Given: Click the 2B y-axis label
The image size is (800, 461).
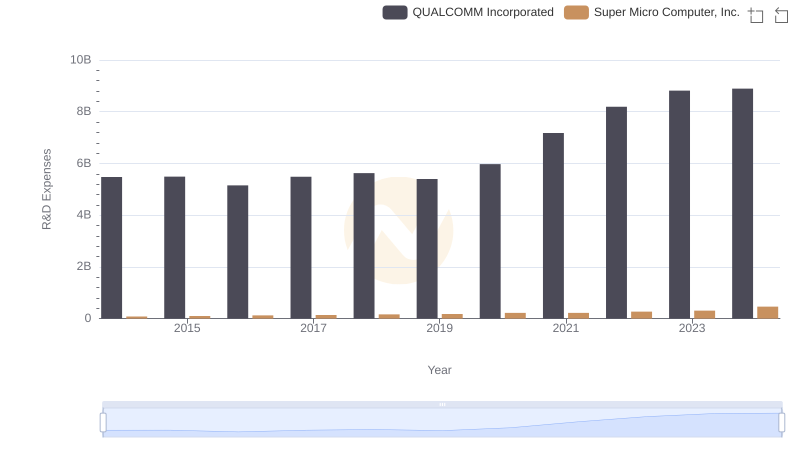Looking at the screenshot, I should coord(84,267).
